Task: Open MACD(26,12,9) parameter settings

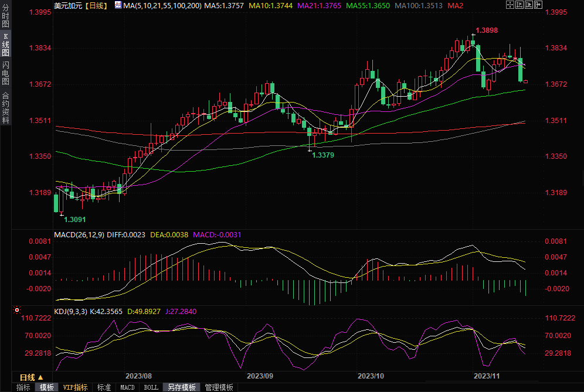Action: coord(79,234)
